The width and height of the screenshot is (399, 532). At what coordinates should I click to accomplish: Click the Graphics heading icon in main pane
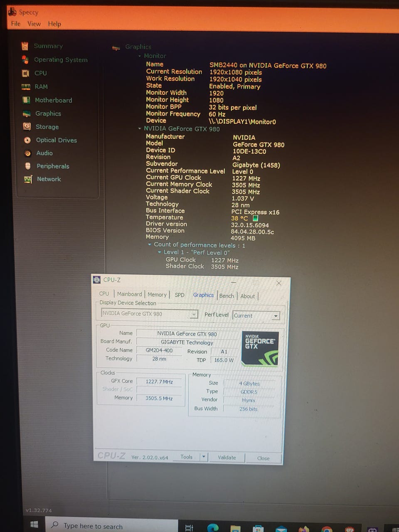[116, 48]
